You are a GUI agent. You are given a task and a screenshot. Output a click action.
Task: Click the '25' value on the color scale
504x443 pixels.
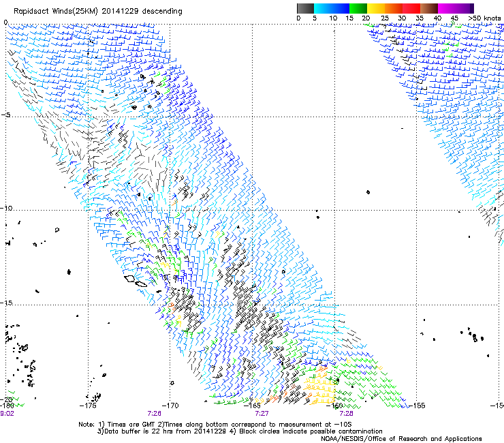click(x=384, y=18)
